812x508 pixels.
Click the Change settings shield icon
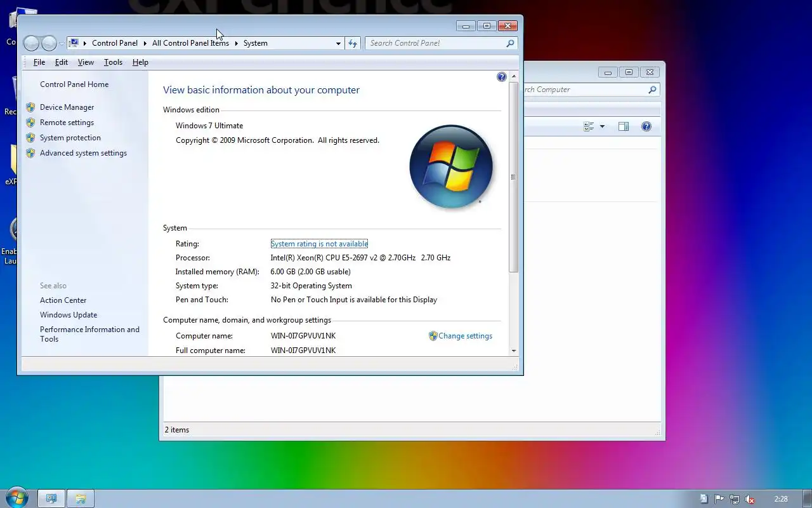point(433,336)
